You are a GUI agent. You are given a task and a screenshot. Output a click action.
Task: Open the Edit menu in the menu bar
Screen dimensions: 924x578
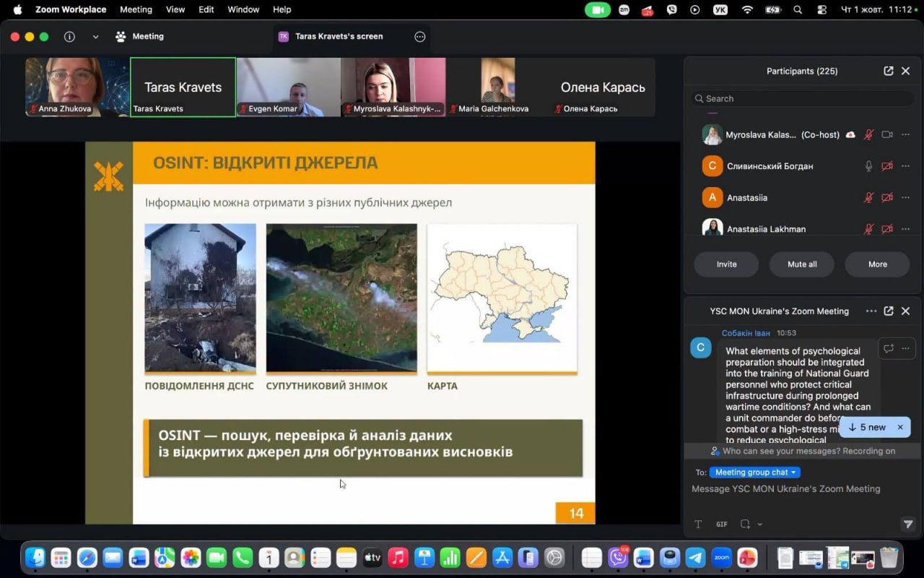pyautogui.click(x=206, y=9)
